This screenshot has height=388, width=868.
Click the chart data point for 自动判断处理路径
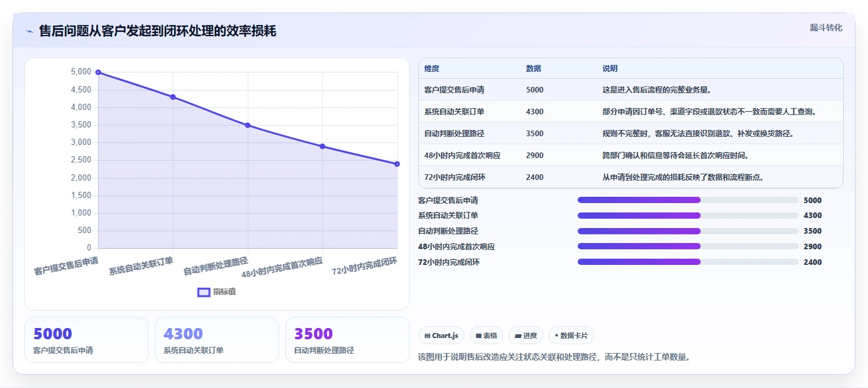click(x=248, y=125)
